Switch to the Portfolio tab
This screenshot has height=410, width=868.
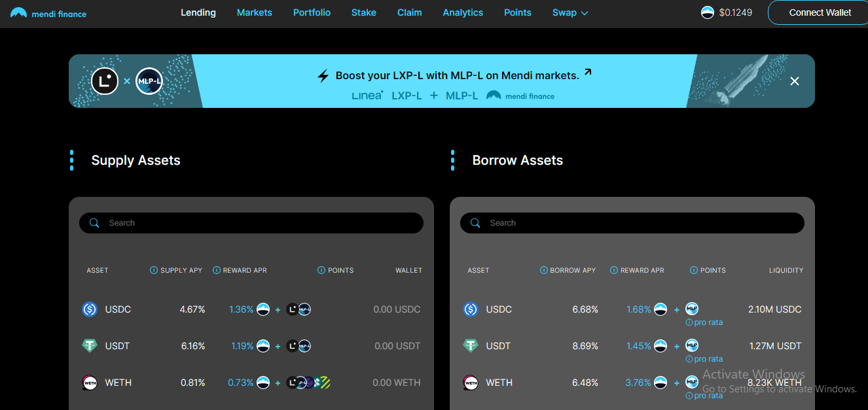[x=312, y=12]
